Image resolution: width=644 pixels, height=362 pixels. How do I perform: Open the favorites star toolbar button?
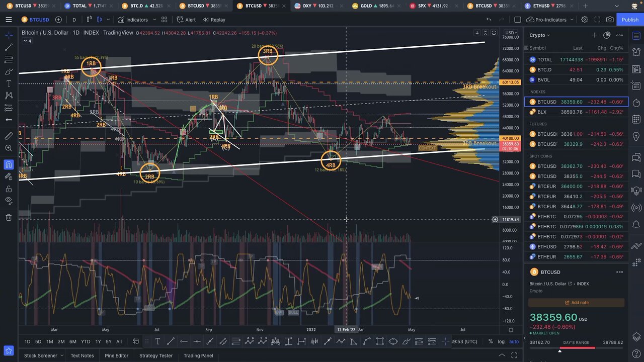tap(9, 350)
